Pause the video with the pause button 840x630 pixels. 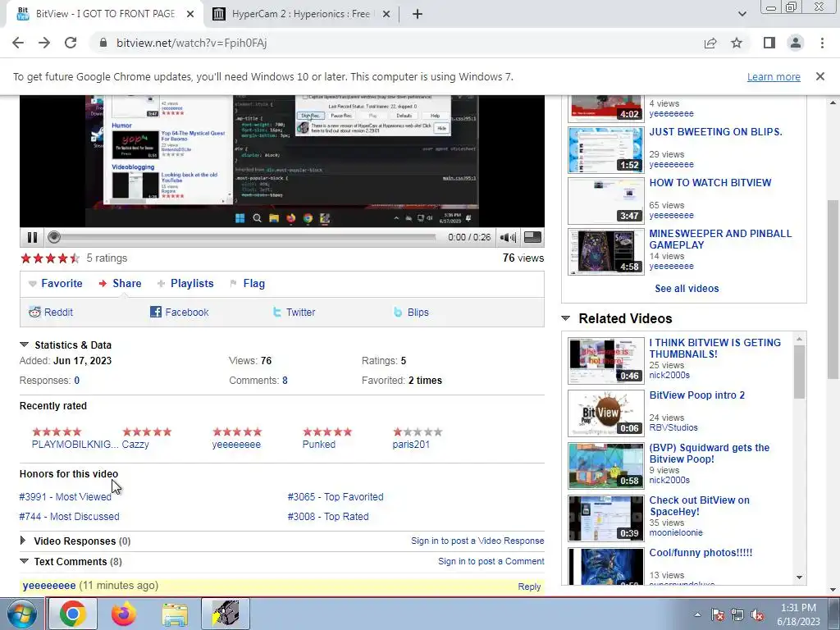tap(32, 237)
